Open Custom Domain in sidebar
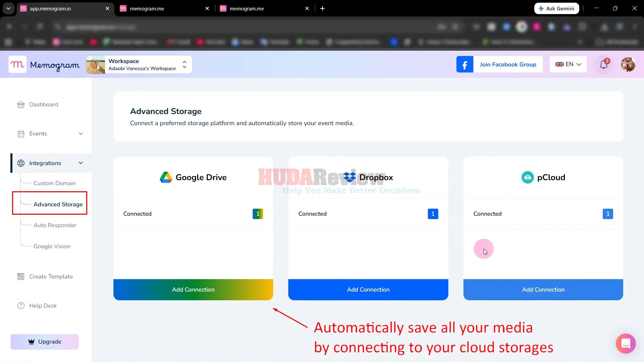 click(54, 183)
